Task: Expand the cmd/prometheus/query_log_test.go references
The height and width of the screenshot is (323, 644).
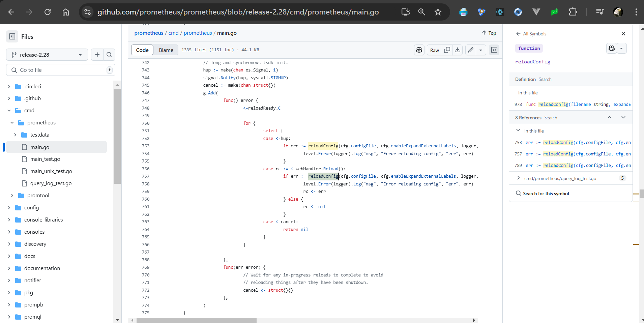Action: click(518, 178)
